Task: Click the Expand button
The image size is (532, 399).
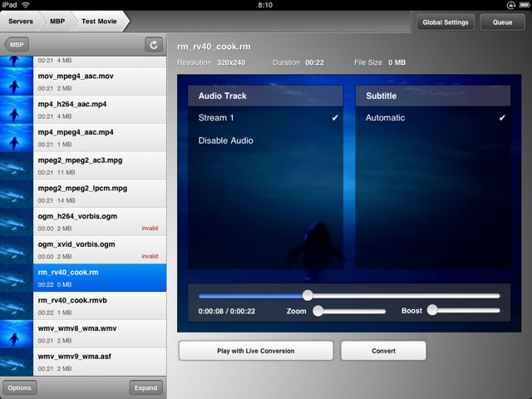Action: 146,388
